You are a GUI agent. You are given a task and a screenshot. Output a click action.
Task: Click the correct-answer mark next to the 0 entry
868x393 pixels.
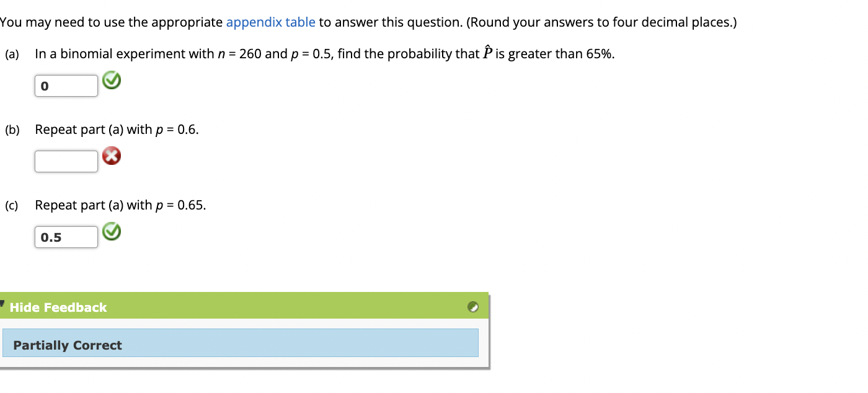(x=111, y=81)
